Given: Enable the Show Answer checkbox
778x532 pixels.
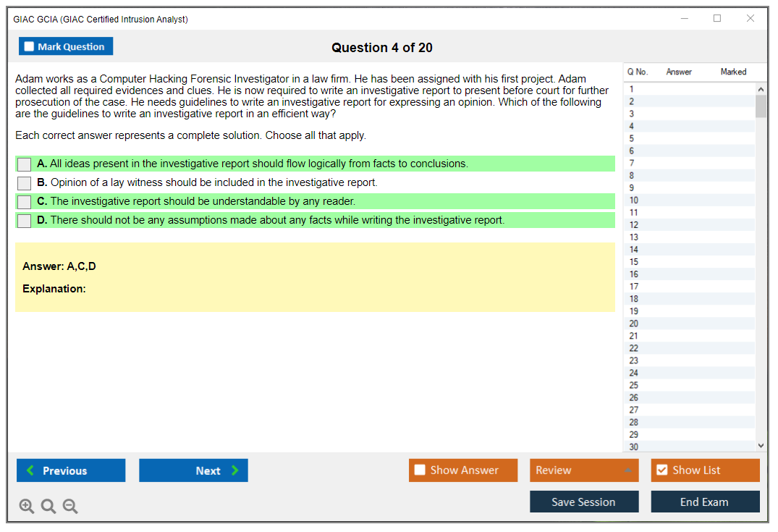Looking at the screenshot, I should [419, 470].
